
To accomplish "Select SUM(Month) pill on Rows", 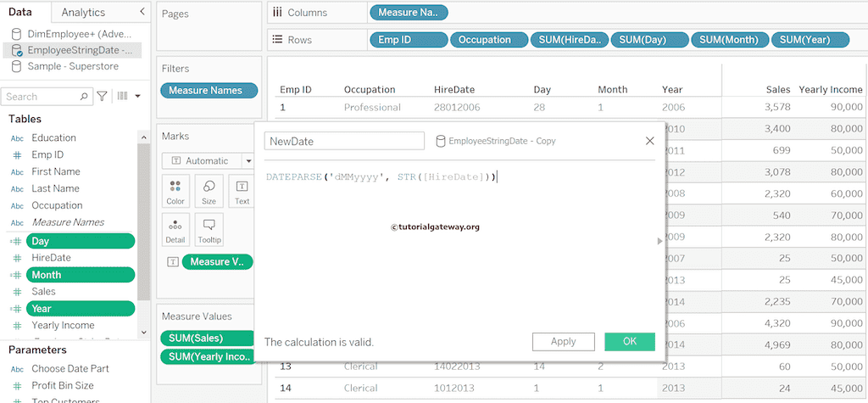I will tap(730, 39).
